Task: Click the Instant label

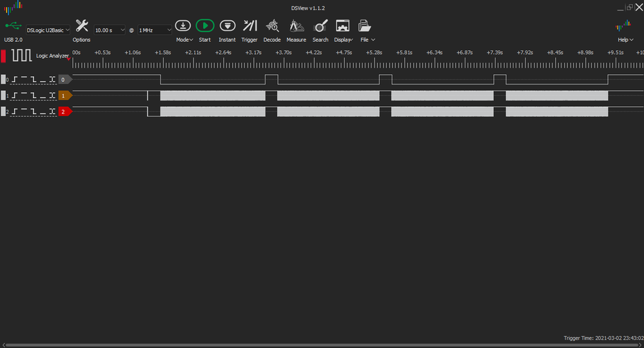Action: 227,40
